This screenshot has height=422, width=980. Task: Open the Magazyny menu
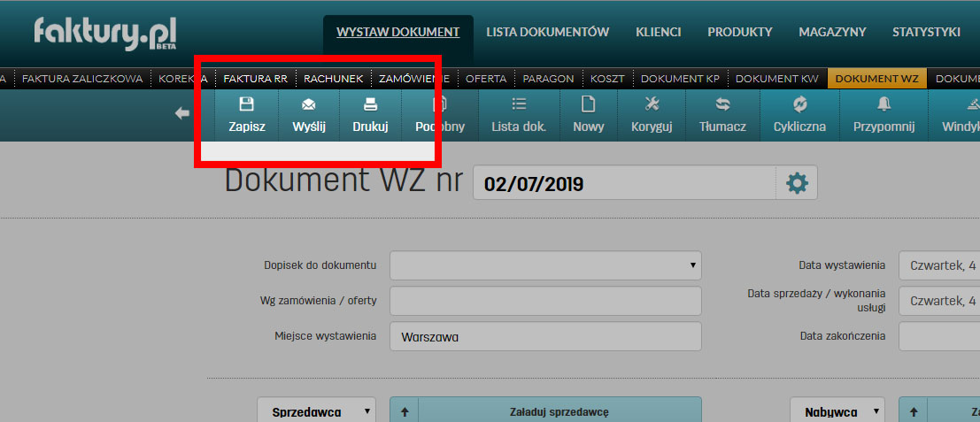tap(832, 32)
